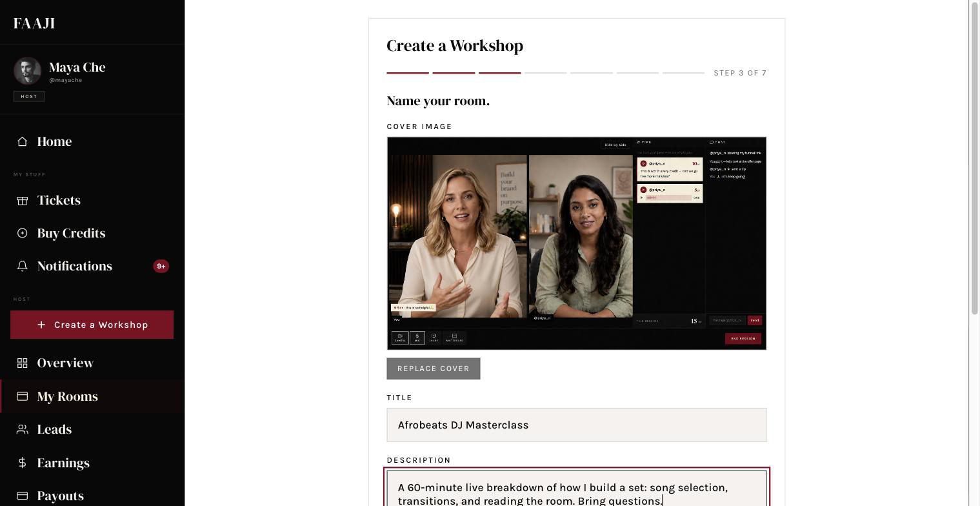
Task: Click the Home house icon in sidebar
Action: [23, 141]
